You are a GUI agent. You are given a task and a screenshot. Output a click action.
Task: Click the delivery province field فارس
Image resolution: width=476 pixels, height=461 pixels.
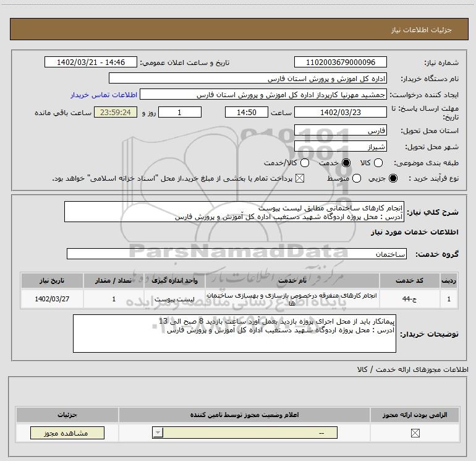click(340, 131)
